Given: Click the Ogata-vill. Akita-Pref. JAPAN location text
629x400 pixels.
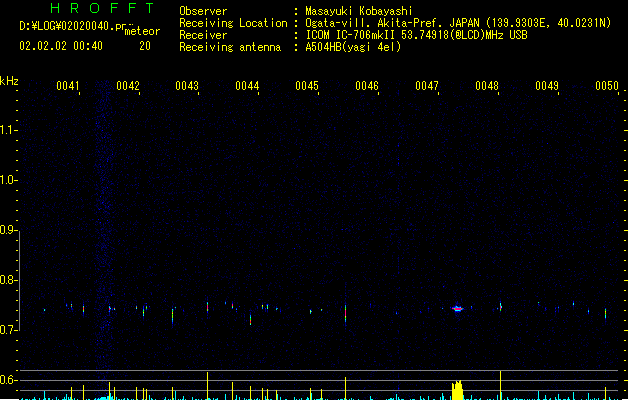Looking at the screenshot, I should tap(458, 23).
